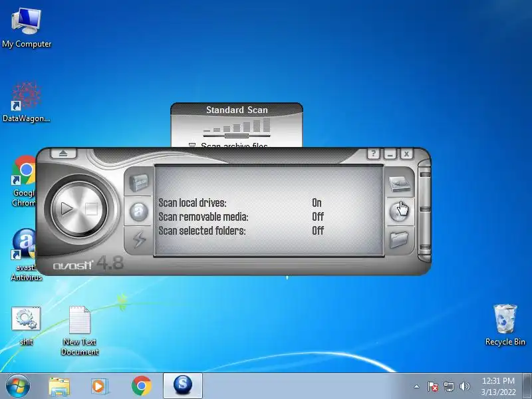Open Action Center flag icon
Screen dimensions: 532x399
pyautogui.click(x=433, y=386)
